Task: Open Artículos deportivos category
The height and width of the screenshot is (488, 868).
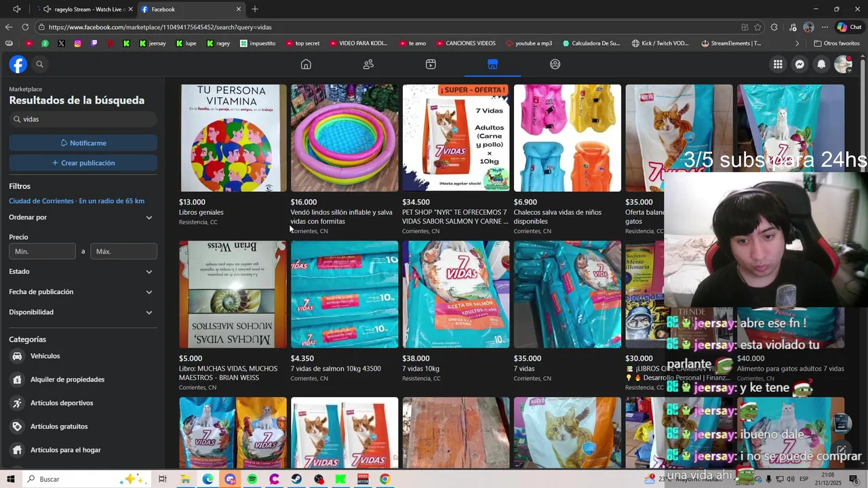Action: tap(83, 403)
